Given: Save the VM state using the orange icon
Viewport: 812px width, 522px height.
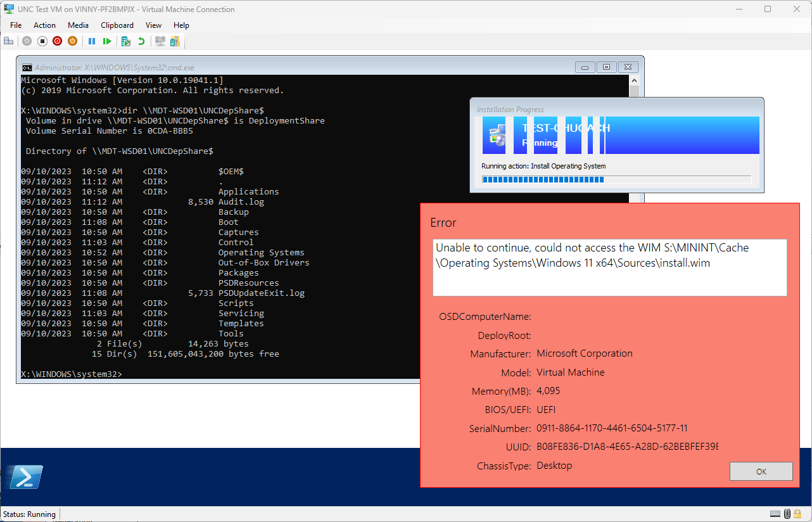Looking at the screenshot, I should pyautogui.click(x=72, y=41).
